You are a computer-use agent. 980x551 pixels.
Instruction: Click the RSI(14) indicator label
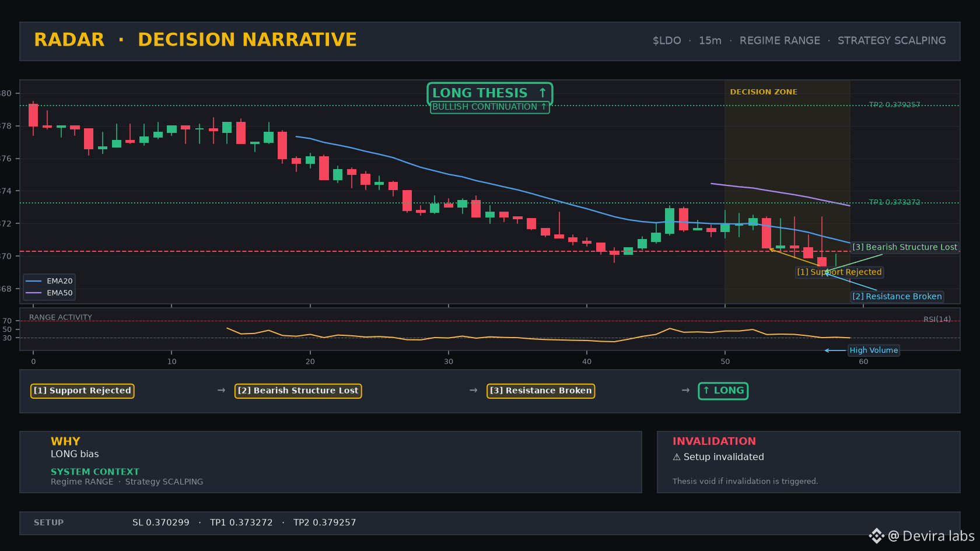pos(937,319)
